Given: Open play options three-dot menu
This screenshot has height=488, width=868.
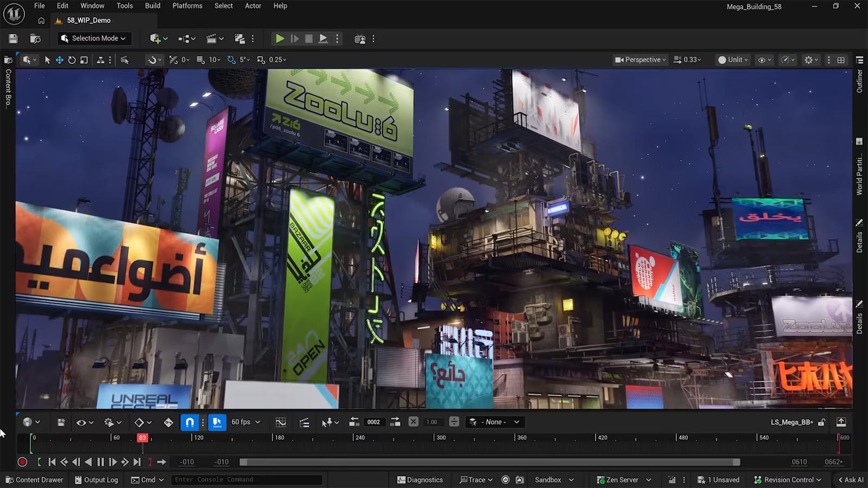Looking at the screenshot, I should pos(337,38).
